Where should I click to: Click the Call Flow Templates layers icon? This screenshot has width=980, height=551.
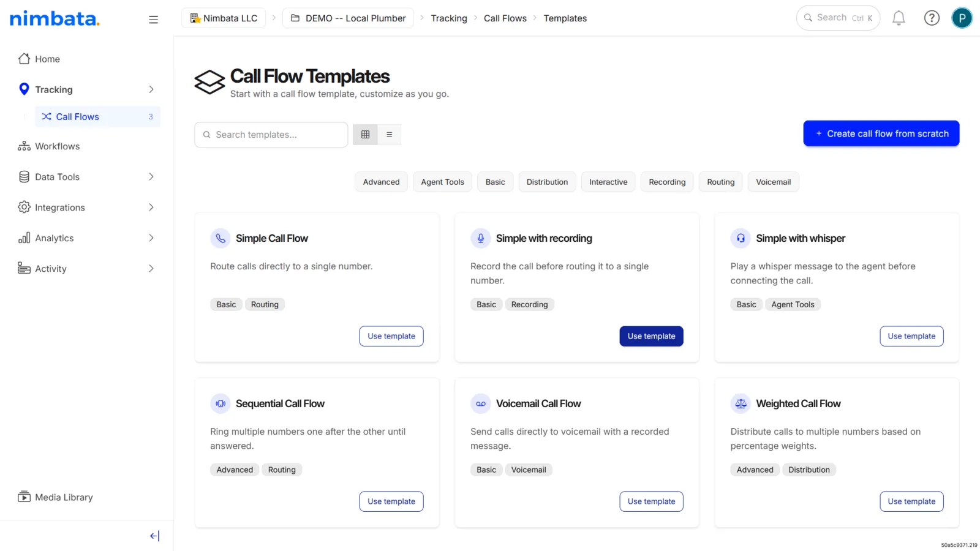tap(209, 82)
